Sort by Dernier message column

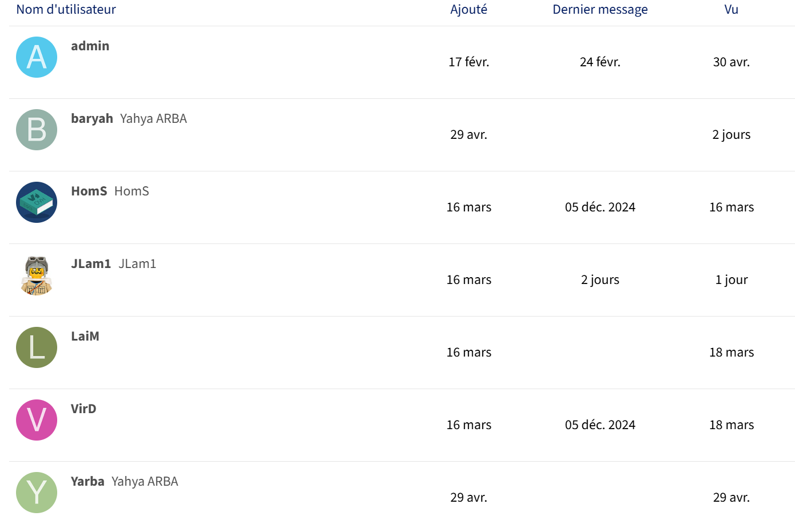click(600, 9)
